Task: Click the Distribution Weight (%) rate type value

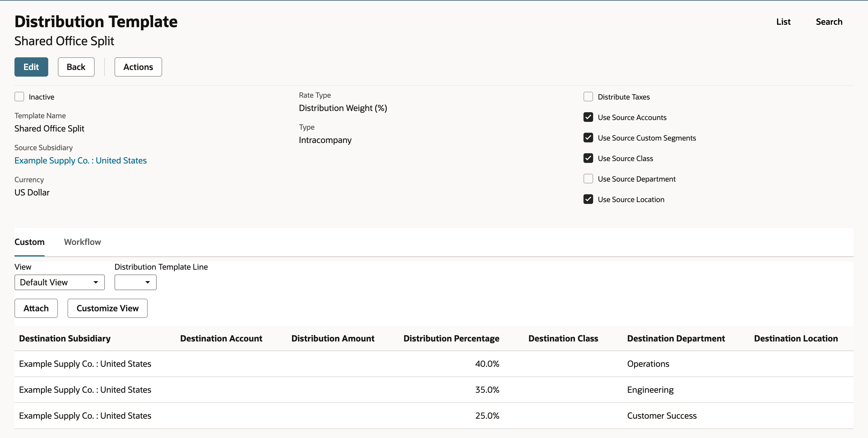Action: [x=343, y=108]
